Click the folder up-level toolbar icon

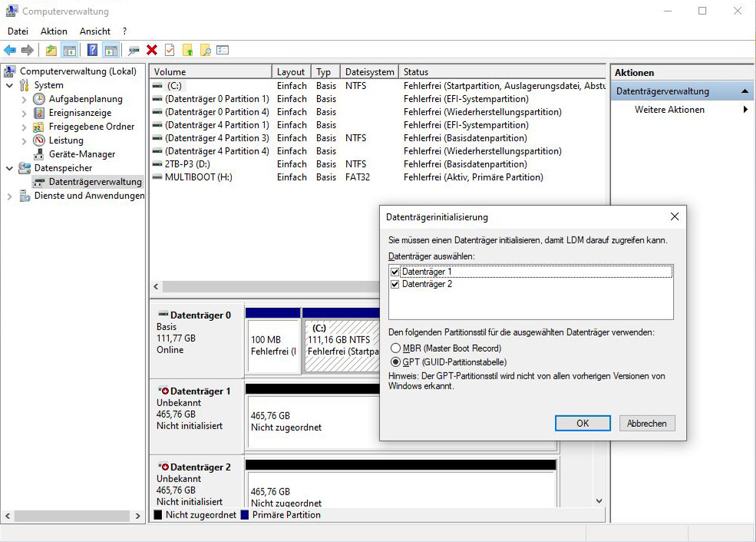point(51,50)
